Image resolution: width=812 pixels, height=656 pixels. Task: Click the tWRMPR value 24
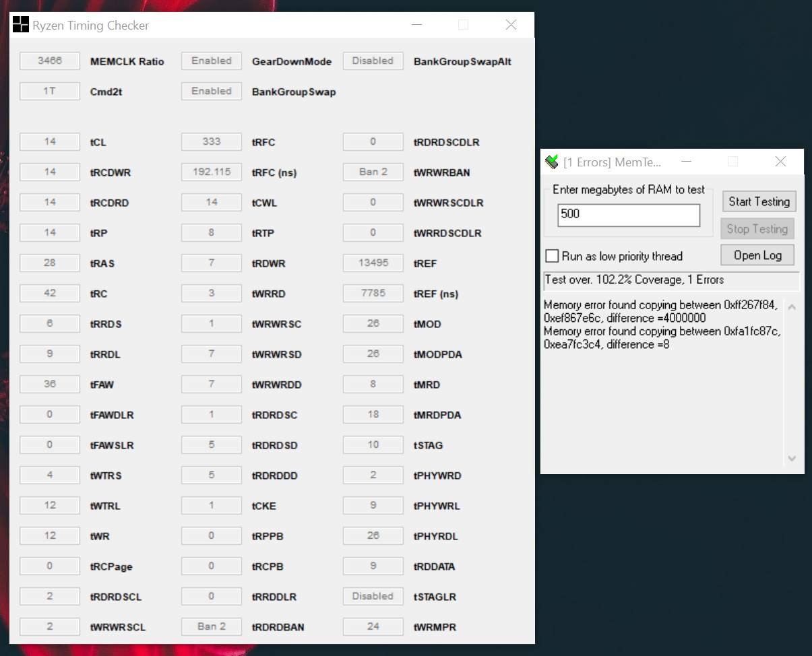coord(373,626)
